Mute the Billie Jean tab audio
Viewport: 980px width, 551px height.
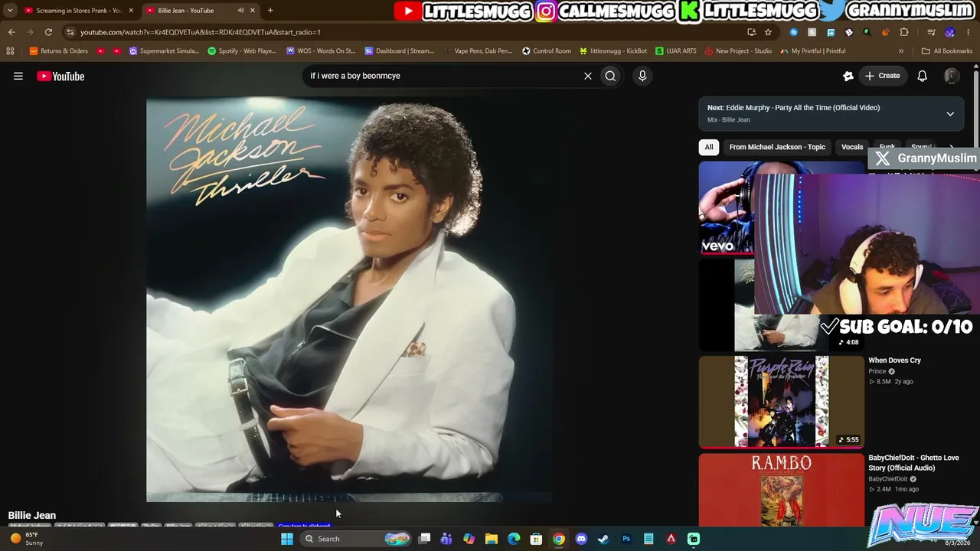click(240, 11)
